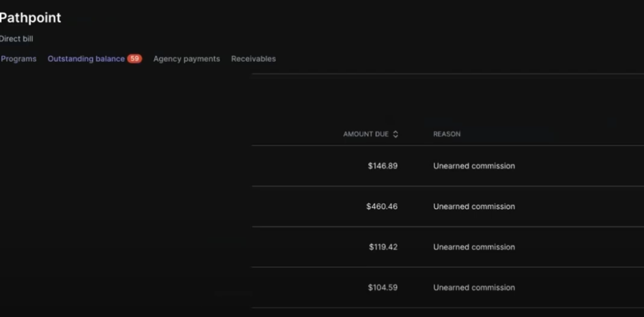Click the Direct bill subtitle
644x317 pixels.
coord(17,39)
